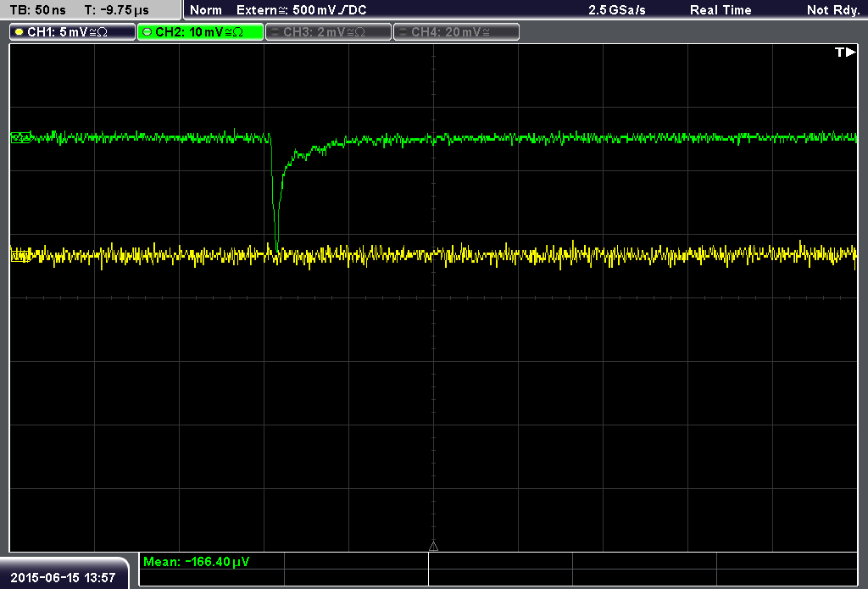Click the green CH2 ground level marker
This screenshot has width=868, height=589.
coord(21,137)
